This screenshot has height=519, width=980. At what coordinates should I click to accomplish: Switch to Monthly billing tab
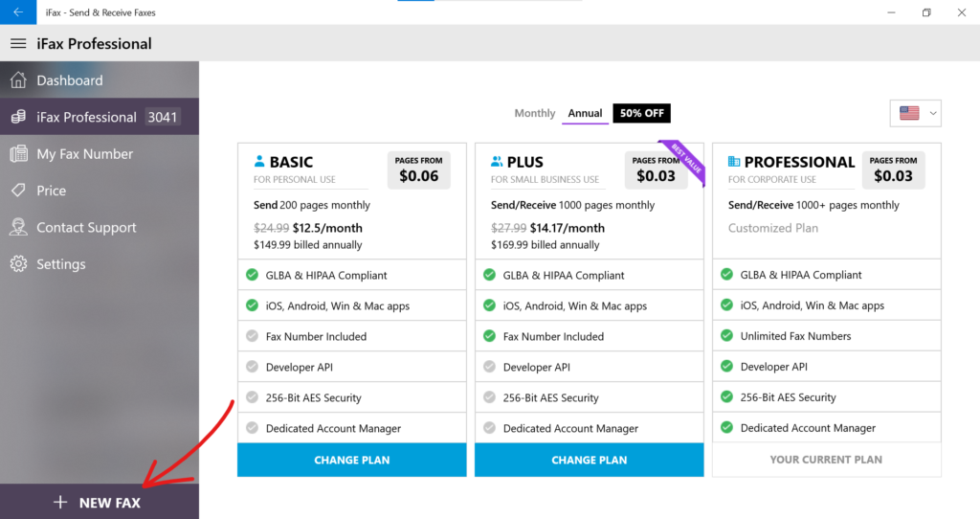point(534,113)
